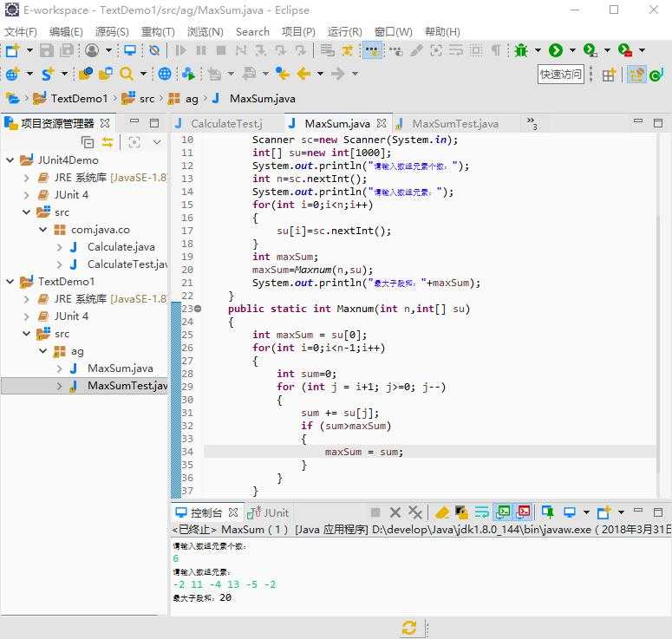The height and width of the screenshot is (639, 672).
Task: Click the Open web browser globe icon
Action: pyautogui.click(x=165, y=74)
